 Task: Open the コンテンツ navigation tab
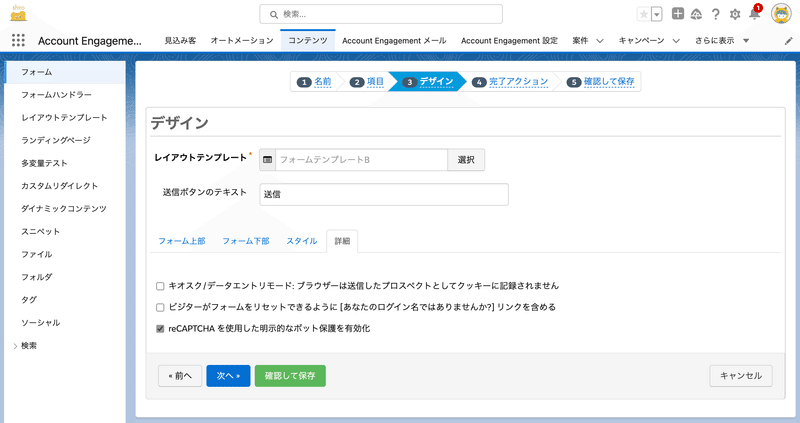[x=308, y=40]
